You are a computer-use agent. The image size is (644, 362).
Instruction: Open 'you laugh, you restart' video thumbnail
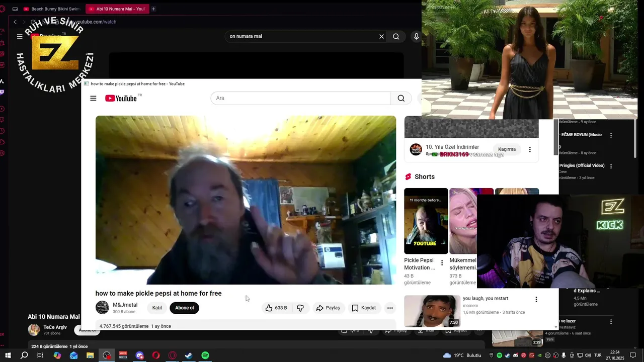point(432,311)
